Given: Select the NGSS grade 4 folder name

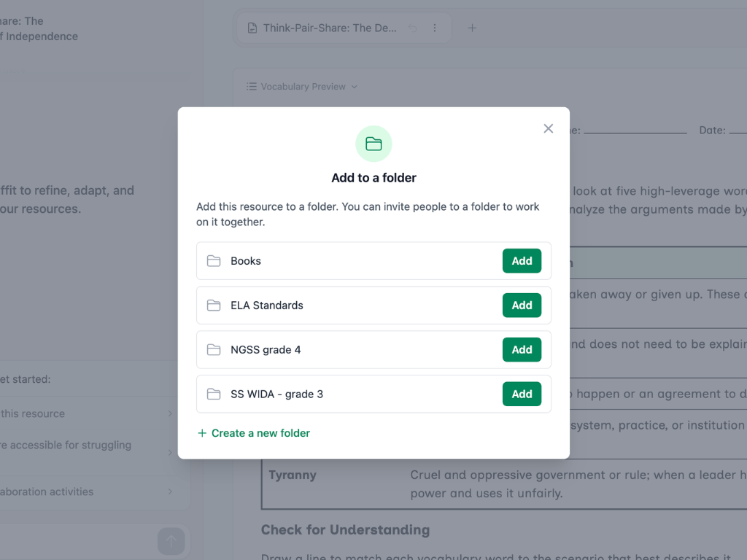Looking at the screenshot, I should [x=266, y=349].
